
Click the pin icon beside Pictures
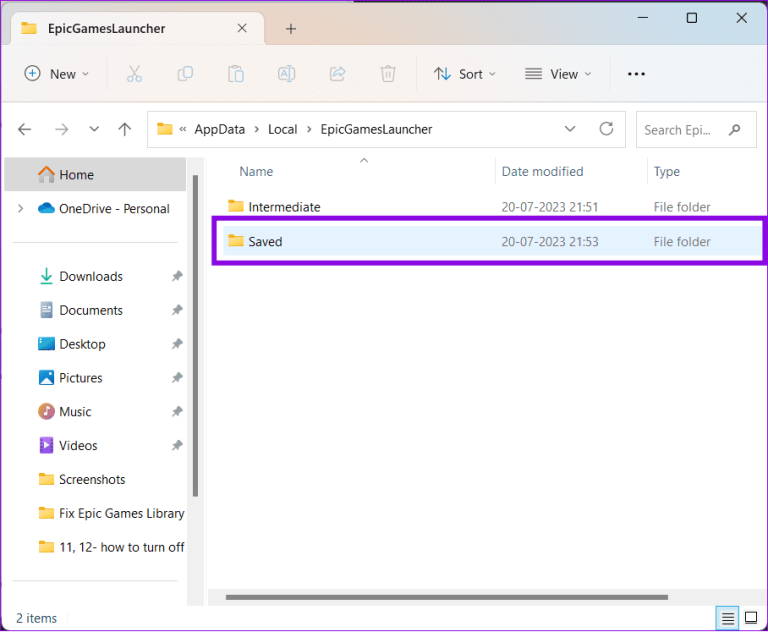tap(177, 378)
